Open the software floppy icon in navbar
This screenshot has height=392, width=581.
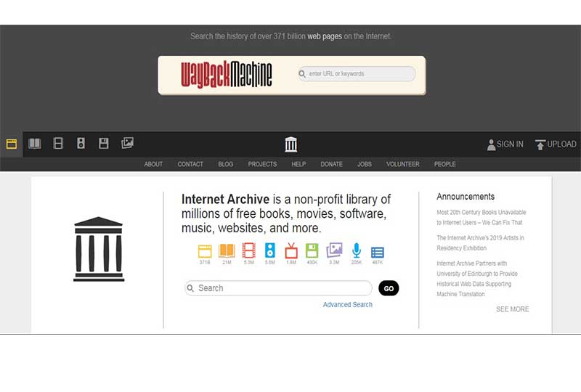[104, 143]
